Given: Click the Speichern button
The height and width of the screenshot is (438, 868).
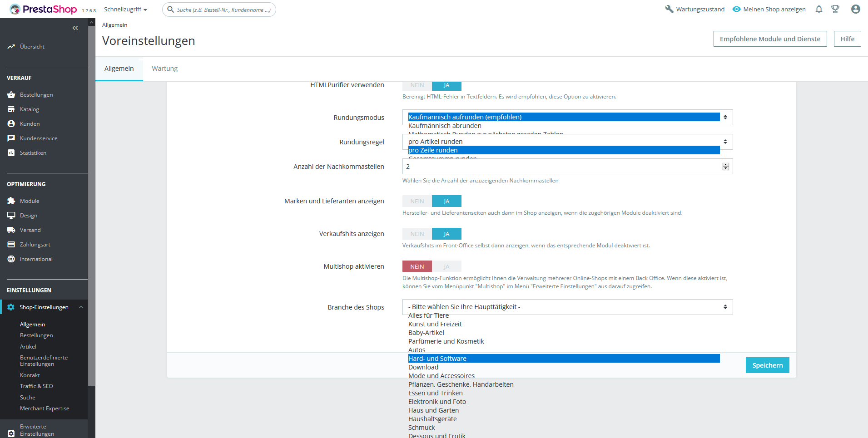Looking at the screenshot, I should click(x=767, y=365).
